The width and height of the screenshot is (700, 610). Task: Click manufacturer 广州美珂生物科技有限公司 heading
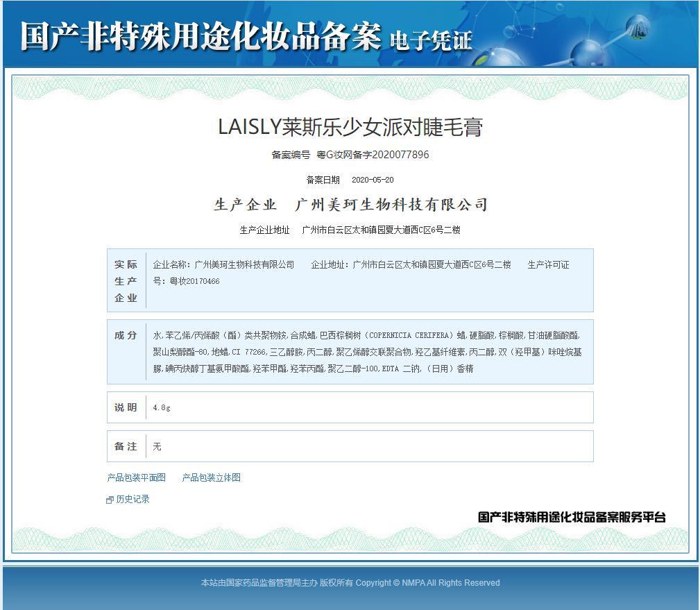pos(391,205)
